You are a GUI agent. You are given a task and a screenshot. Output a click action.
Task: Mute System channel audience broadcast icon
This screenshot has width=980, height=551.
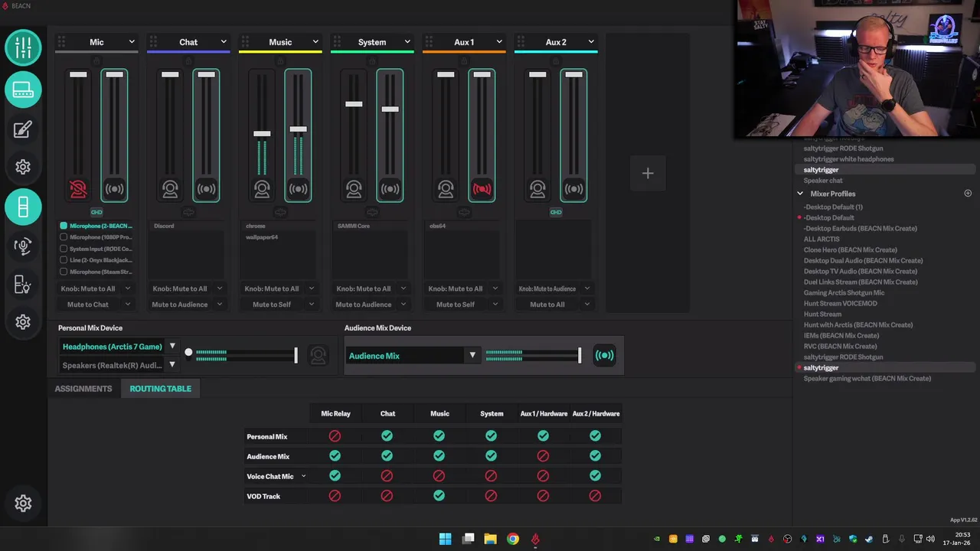click(390, 189)
